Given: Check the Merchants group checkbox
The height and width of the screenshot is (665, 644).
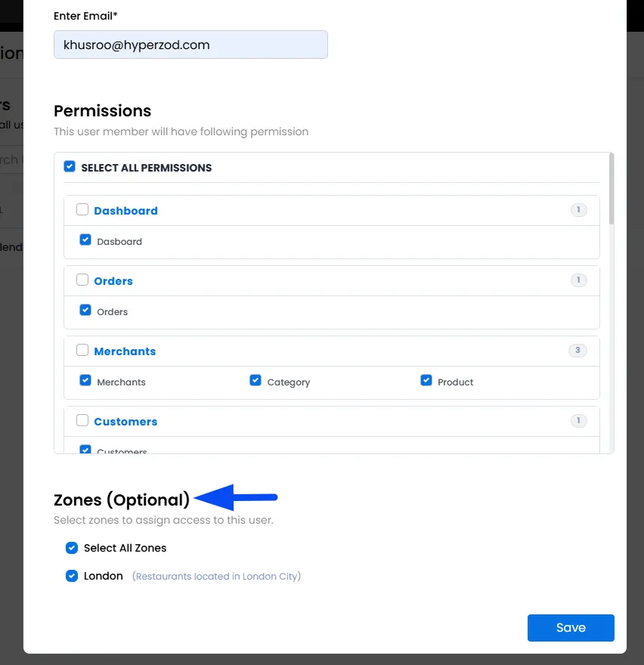Looking at the screenshot, I should pos(82,351).
